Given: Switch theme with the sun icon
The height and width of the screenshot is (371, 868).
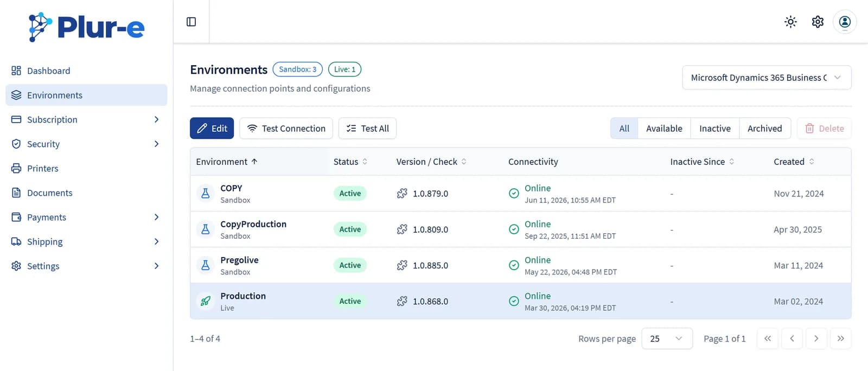Looking at the screenshot, I should 790,22.
